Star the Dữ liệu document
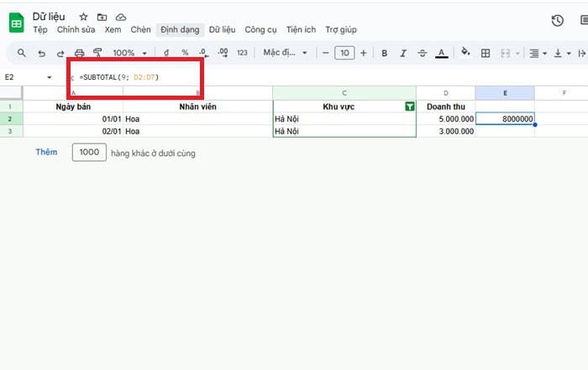The width and height of the screenshot is (588, 370). (83, 16)
